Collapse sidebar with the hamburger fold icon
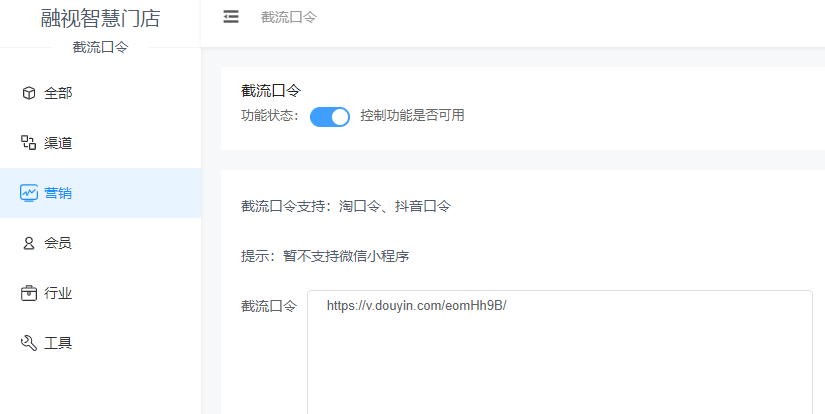This screenshot has height=414, width=825. (230, 17)
